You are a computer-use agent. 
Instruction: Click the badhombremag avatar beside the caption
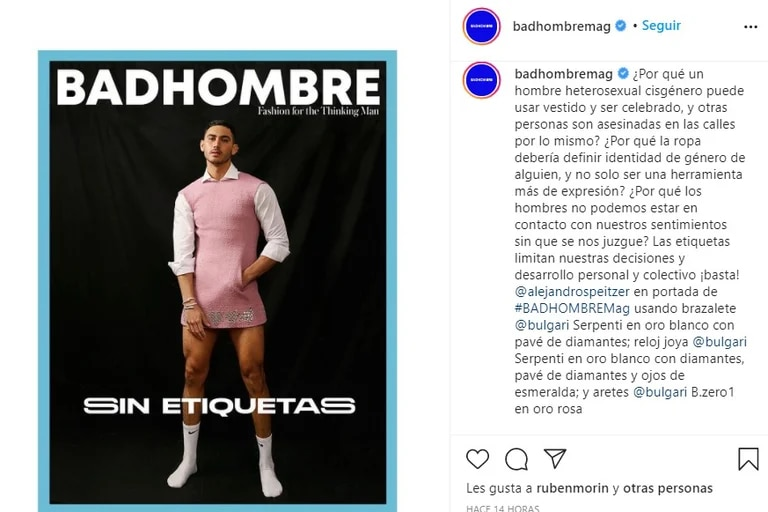[481, 80]
